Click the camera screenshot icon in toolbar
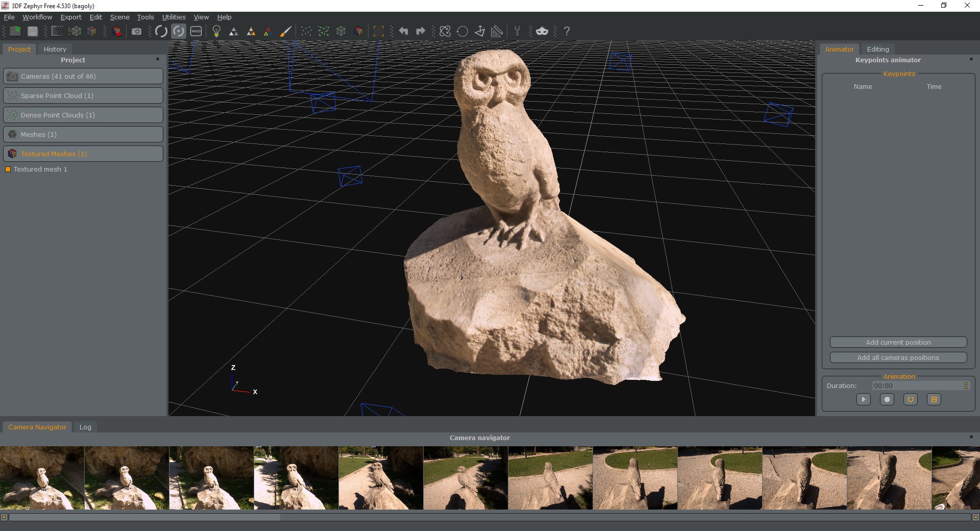The width and height of the screenshot is (980, 531). (136, 32)
